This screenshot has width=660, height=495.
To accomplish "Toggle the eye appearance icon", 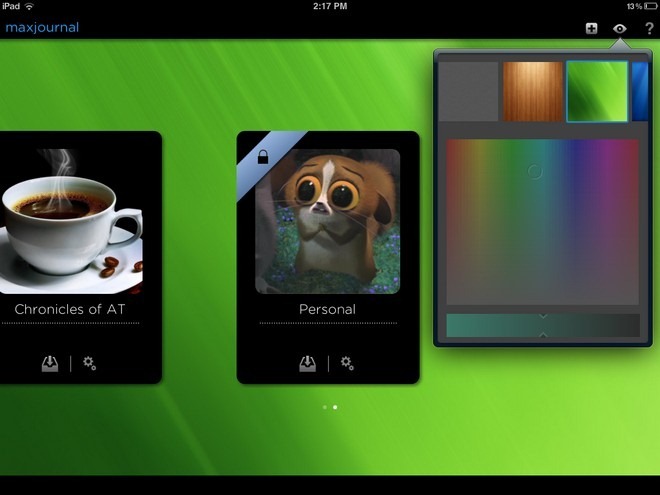I will click(620, 29).
